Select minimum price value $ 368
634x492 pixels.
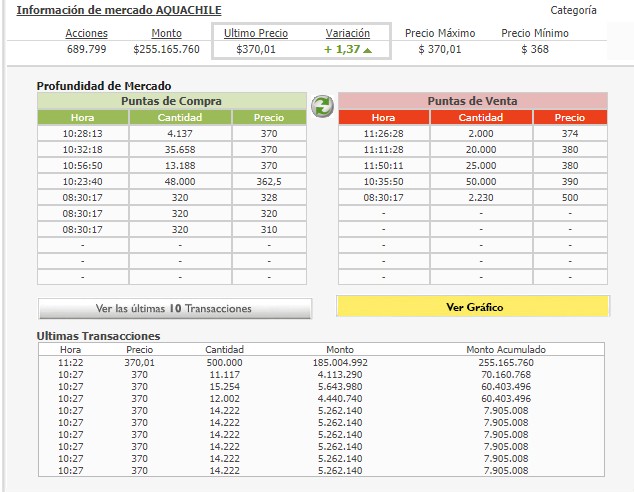(535, 49)
